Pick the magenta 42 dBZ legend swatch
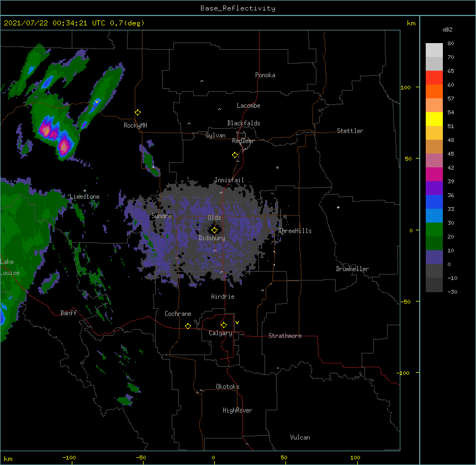476x465 pixels. coord(434,174)
